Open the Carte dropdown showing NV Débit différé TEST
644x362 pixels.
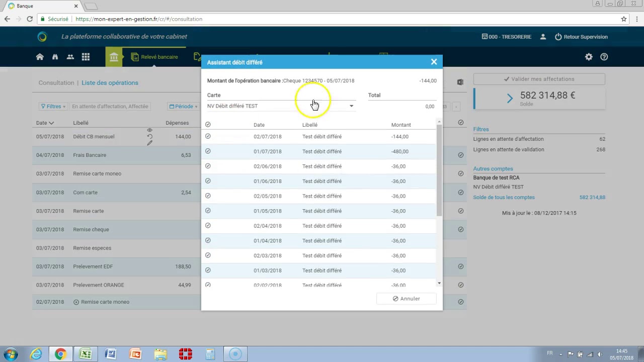[x=351, y=106]
